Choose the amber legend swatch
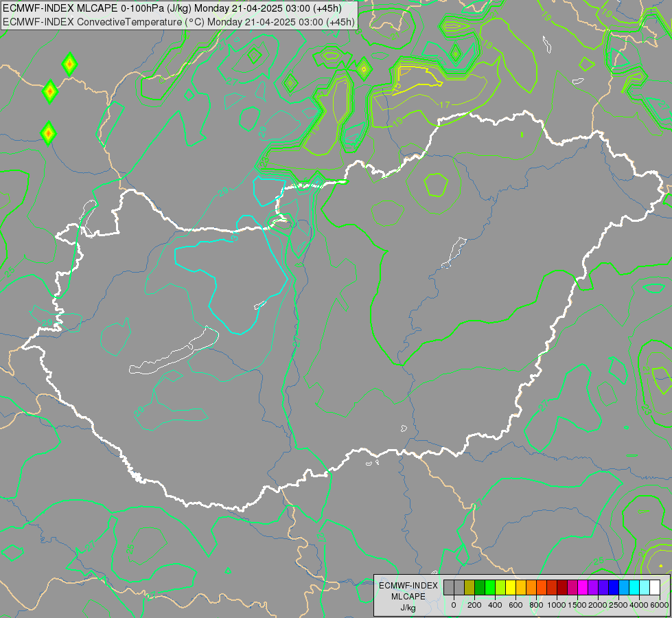Image resolution: width=672 pixels, height=618 pixels. 521,587
